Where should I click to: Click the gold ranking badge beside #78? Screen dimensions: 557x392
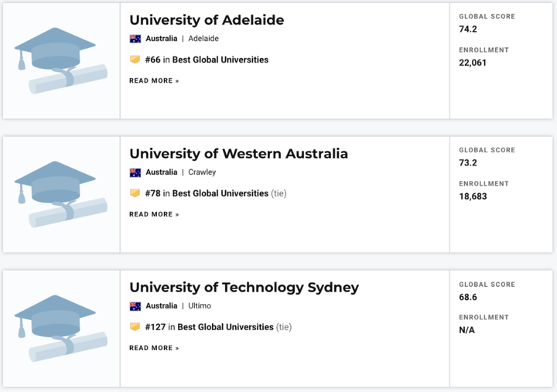click(135, 193)
